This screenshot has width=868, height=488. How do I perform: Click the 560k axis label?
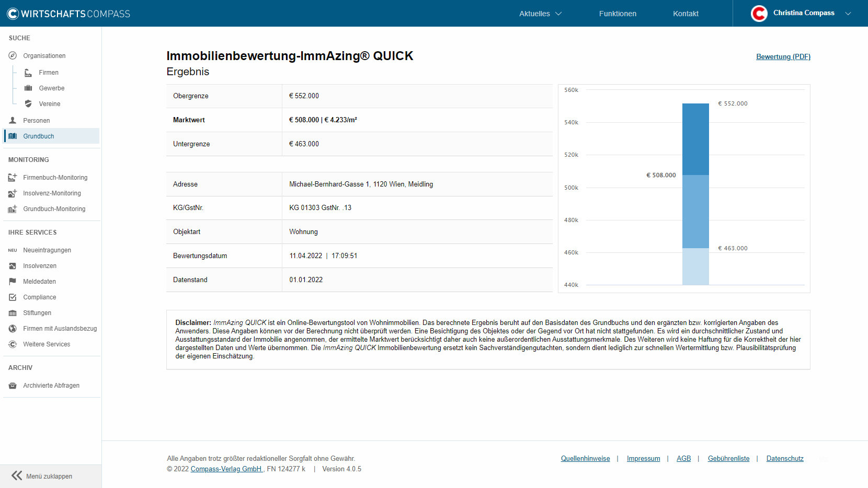[x=571, y=90]
